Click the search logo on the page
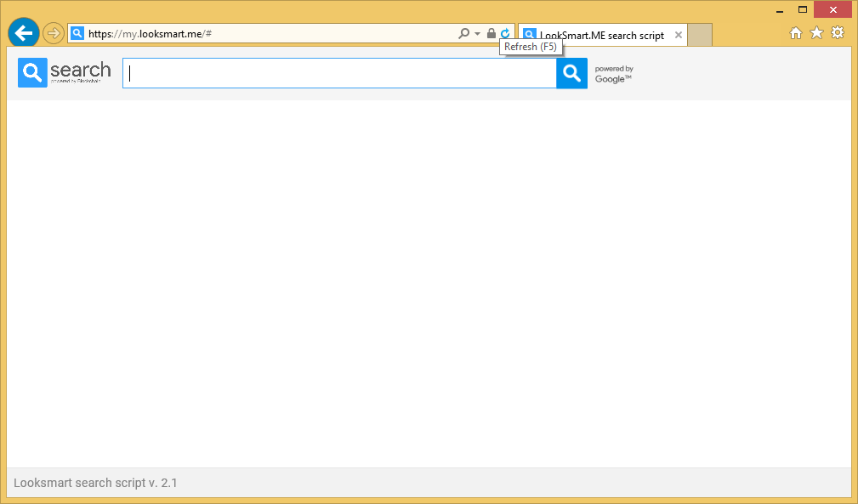Screen dimensions: 858x504 click(x=65, y=73)
